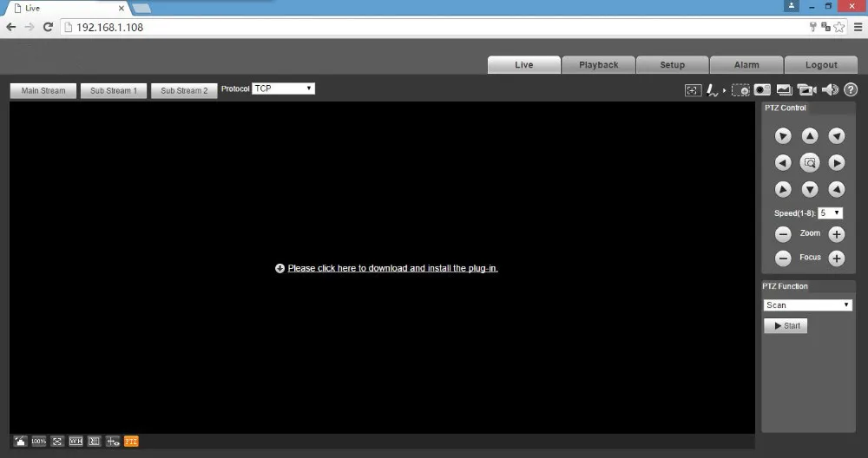Start recording with the video camera icon
Screen dimensions: 868x458
(806, 90)
